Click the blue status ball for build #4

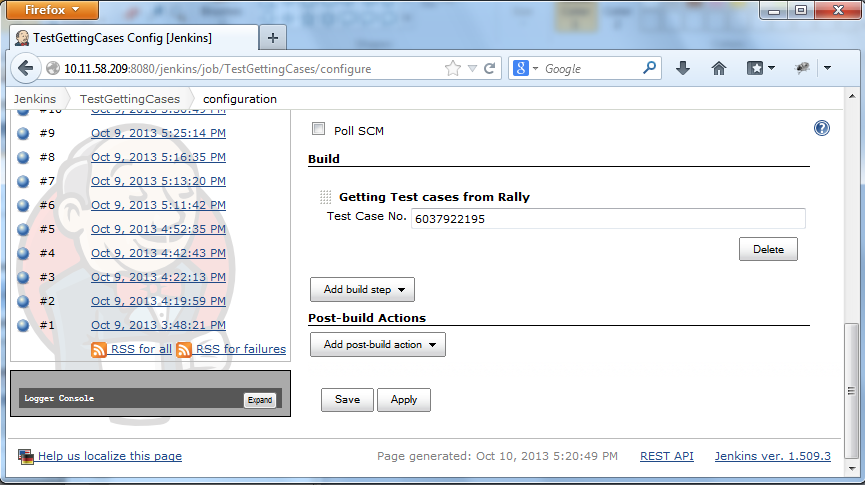23,253
